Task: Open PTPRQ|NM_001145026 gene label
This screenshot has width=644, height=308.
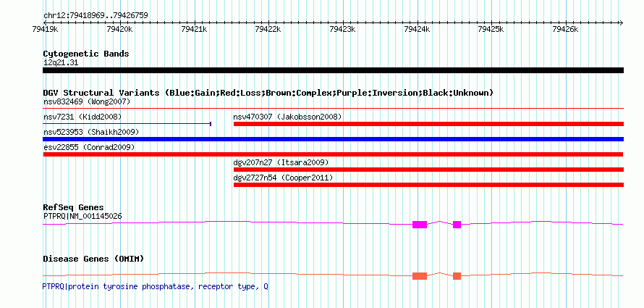Action: point(82,216)
